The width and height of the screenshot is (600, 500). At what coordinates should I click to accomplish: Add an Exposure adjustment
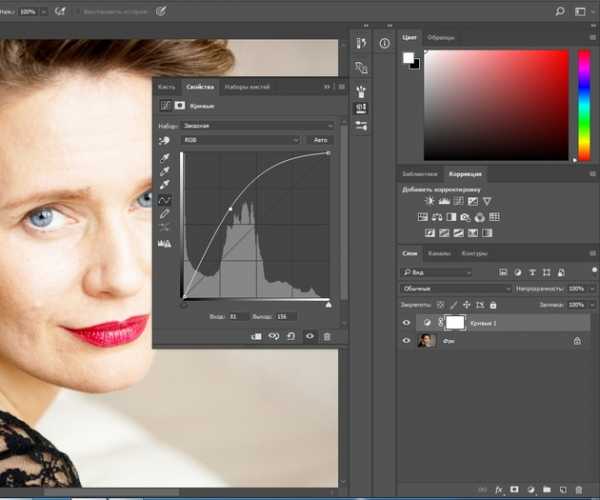coord(473,201)
